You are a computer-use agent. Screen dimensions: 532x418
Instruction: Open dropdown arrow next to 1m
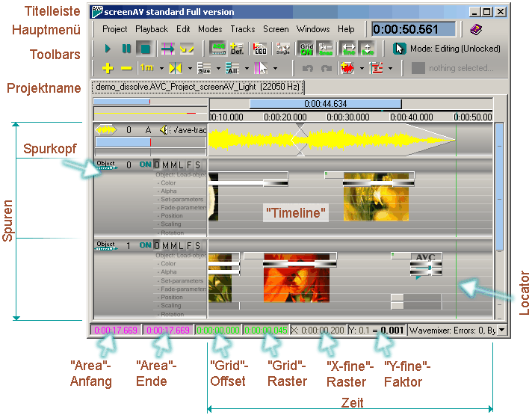click(161, 68)
